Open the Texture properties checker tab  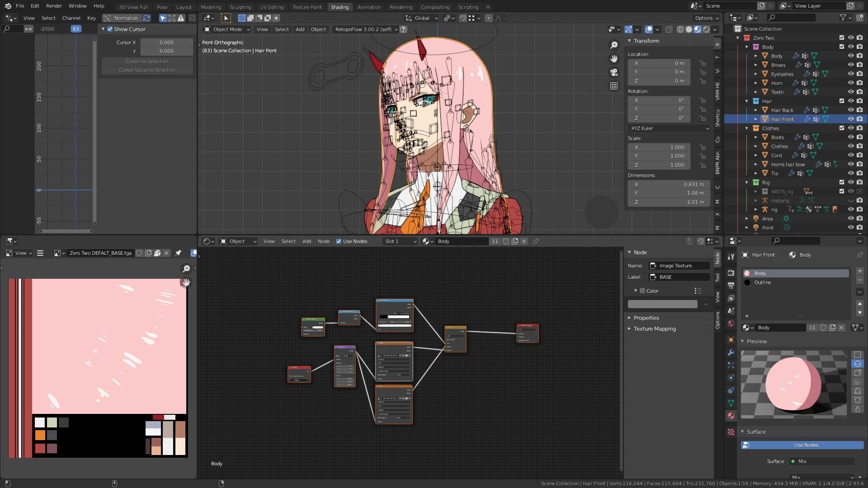(731, 432)
